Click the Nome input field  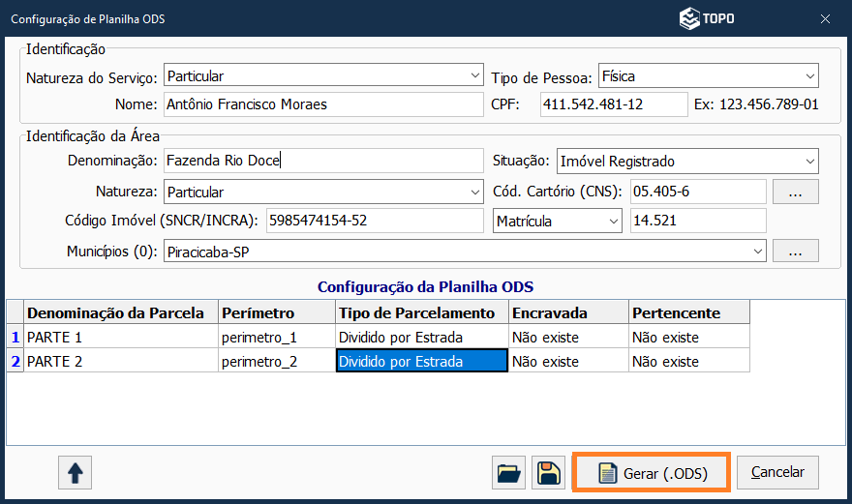coord(321,104)
